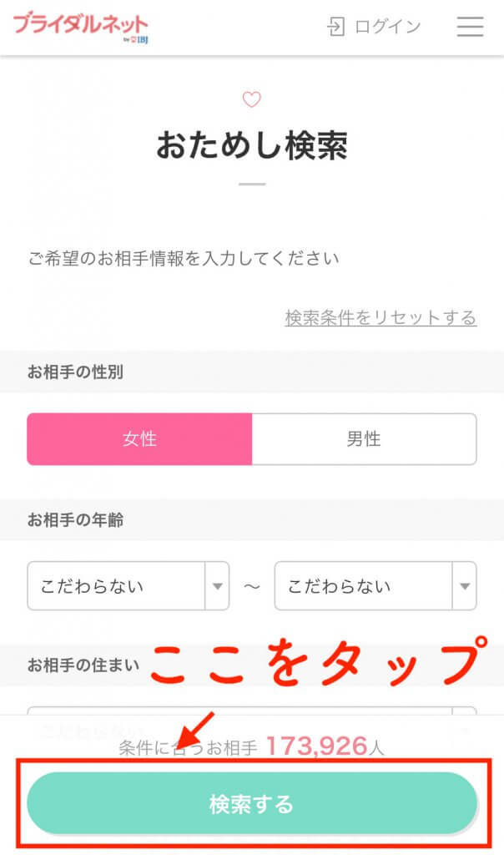Select 男性 as partner gender

364,439
